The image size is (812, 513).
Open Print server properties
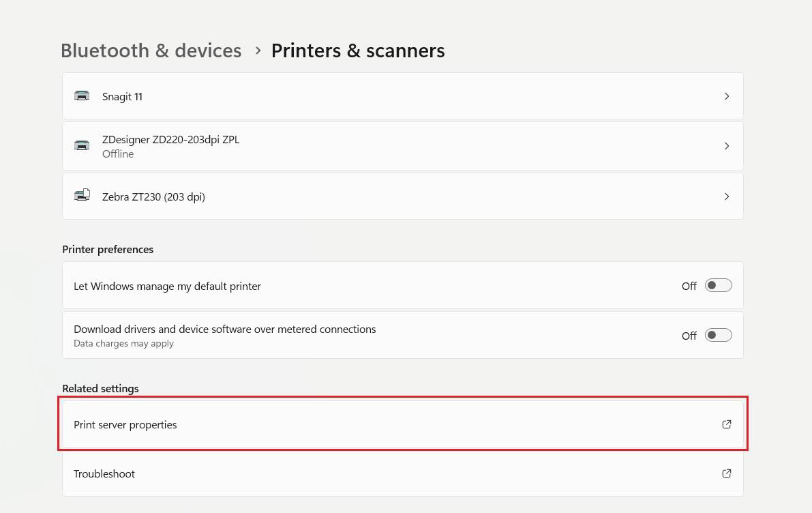403,424
